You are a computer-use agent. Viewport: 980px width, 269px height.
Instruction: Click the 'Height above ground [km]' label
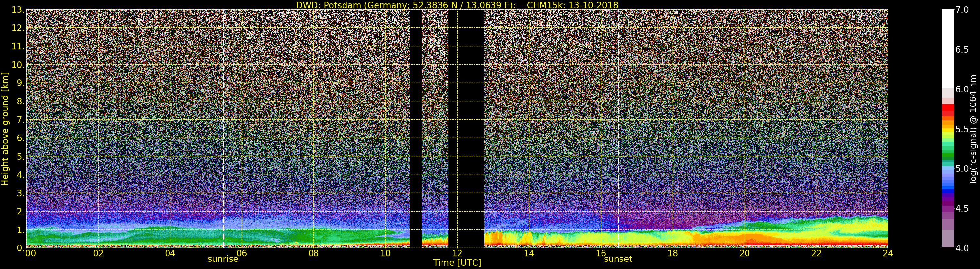[5, 129]
